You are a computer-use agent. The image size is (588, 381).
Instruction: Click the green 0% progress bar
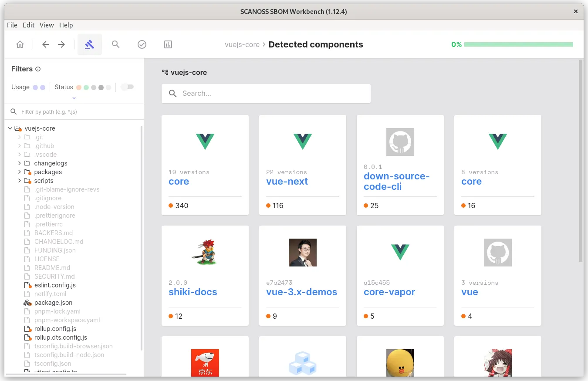point(518,44)
